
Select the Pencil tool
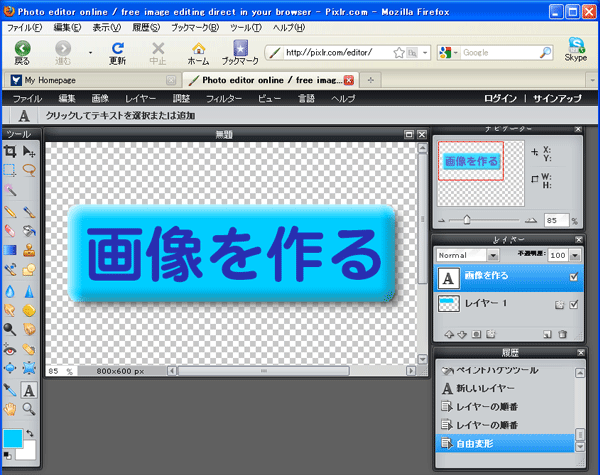[x=10, y=212]
